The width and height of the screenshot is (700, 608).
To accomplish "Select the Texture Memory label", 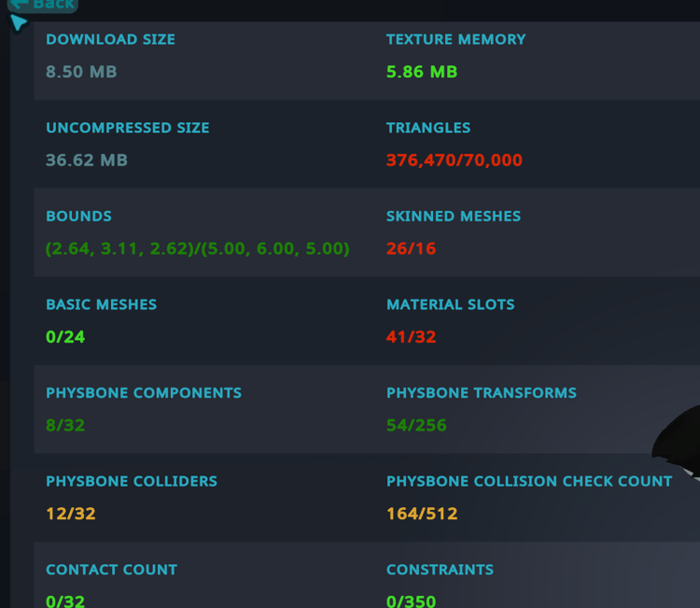I will pyautogui.click(x=455, y=39).
